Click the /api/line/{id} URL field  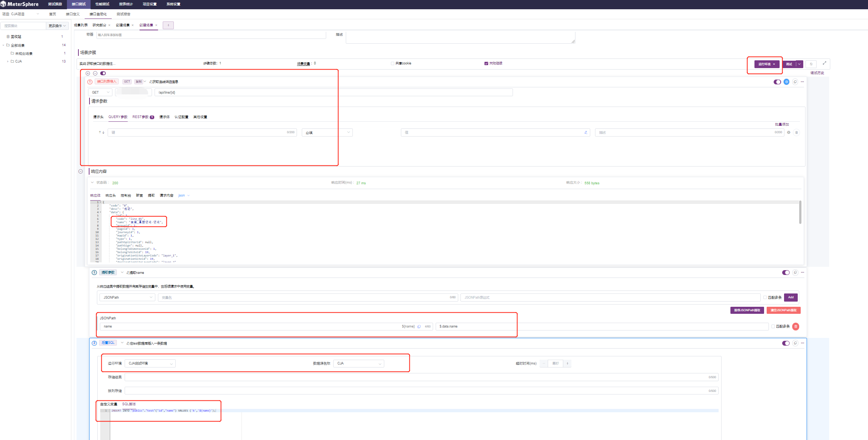point(333,92)
